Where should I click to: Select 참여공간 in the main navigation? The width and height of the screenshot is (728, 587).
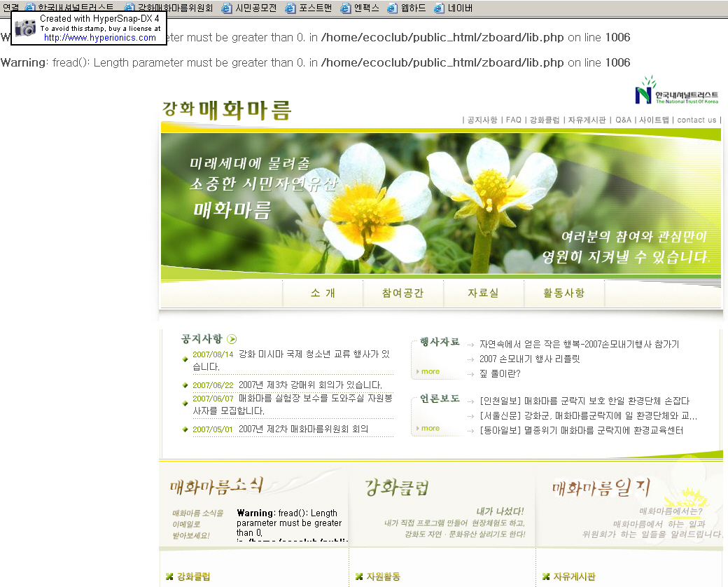(x=402, y=293)
